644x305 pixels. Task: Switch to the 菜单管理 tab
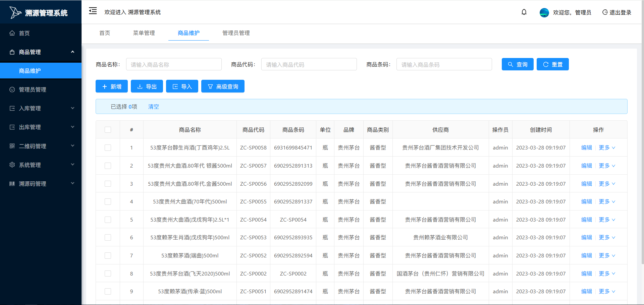[x=144, y=33]
